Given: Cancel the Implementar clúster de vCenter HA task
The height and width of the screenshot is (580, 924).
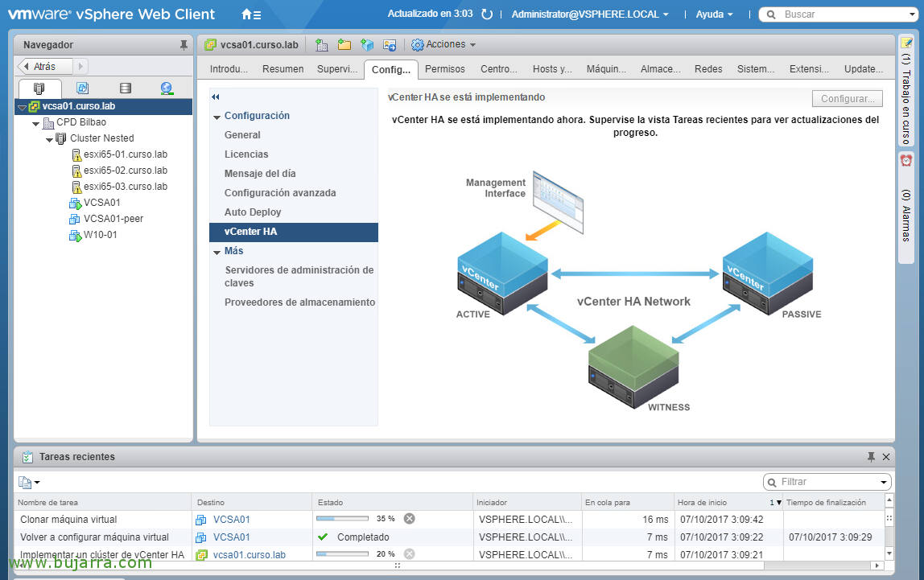Looking at the screenshot, I should 409,554.
